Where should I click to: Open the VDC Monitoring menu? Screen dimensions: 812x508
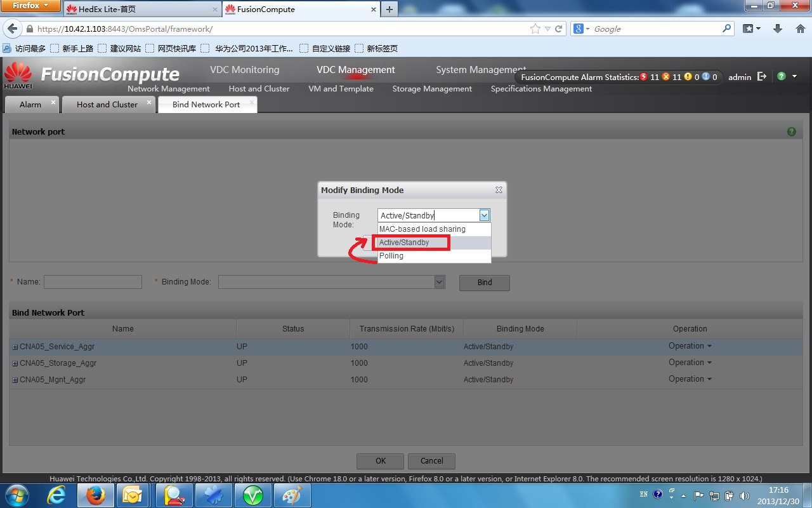click(x=244, y=70)
